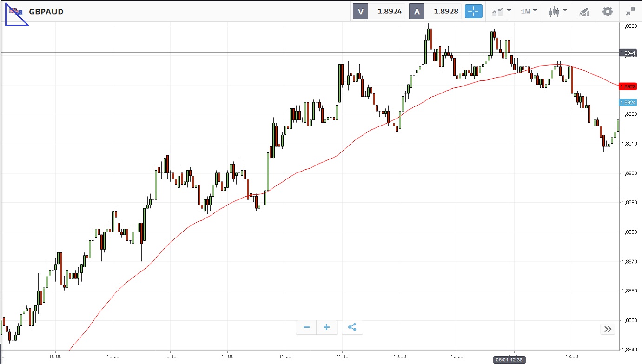Click the GBPAUD flag icon
642x364 pixels.
pos(16,12)
